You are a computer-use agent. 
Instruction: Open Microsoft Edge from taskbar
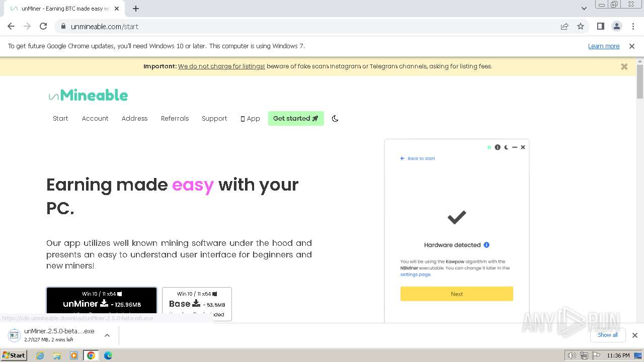click(108, 355)
